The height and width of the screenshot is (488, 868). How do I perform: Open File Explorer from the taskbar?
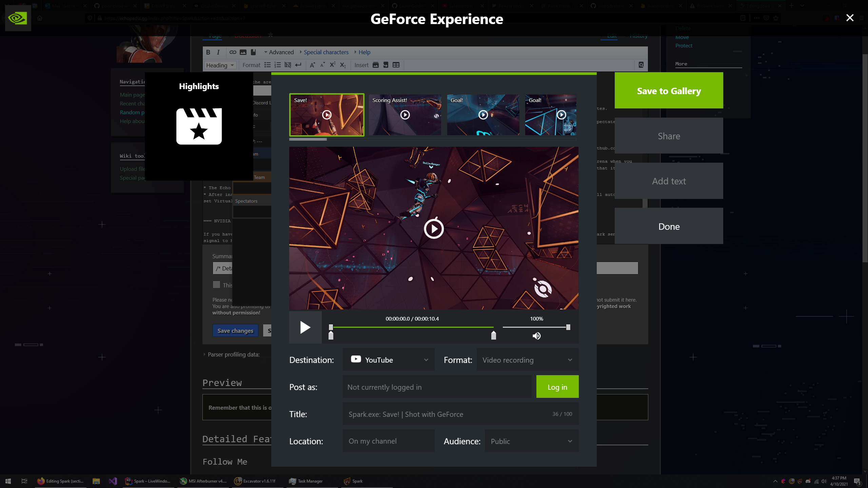(96, 481)
